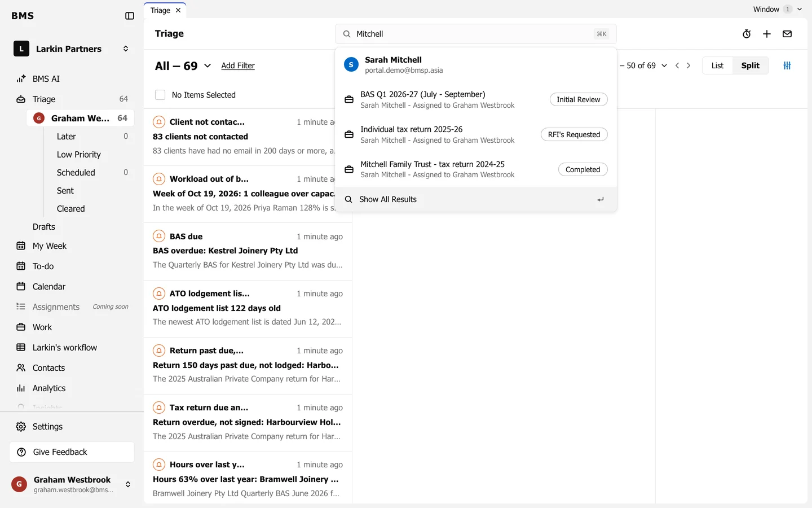Open the Window menu dropdown
Screen dimensions: 812x508
[x=777, y=9]
